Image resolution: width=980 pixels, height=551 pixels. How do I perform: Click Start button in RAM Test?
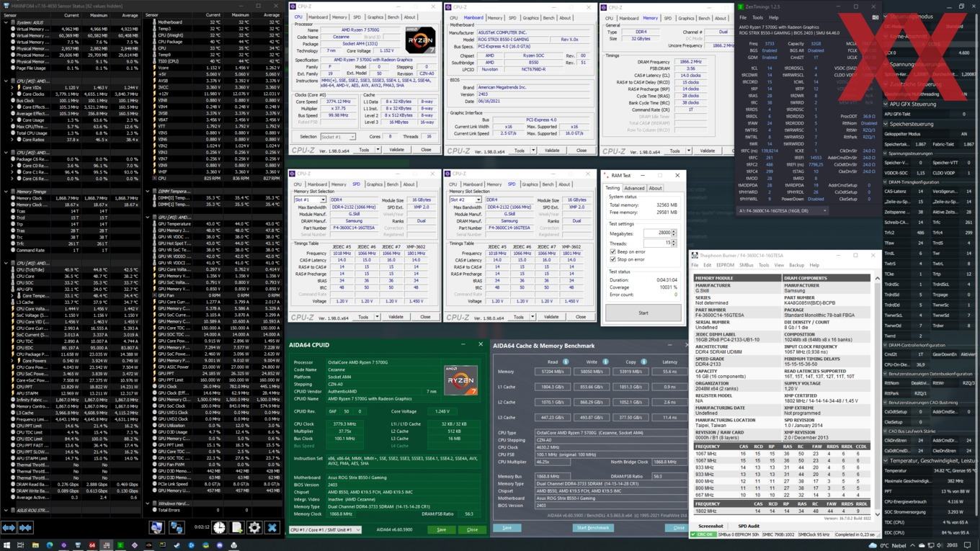(643, 313)
